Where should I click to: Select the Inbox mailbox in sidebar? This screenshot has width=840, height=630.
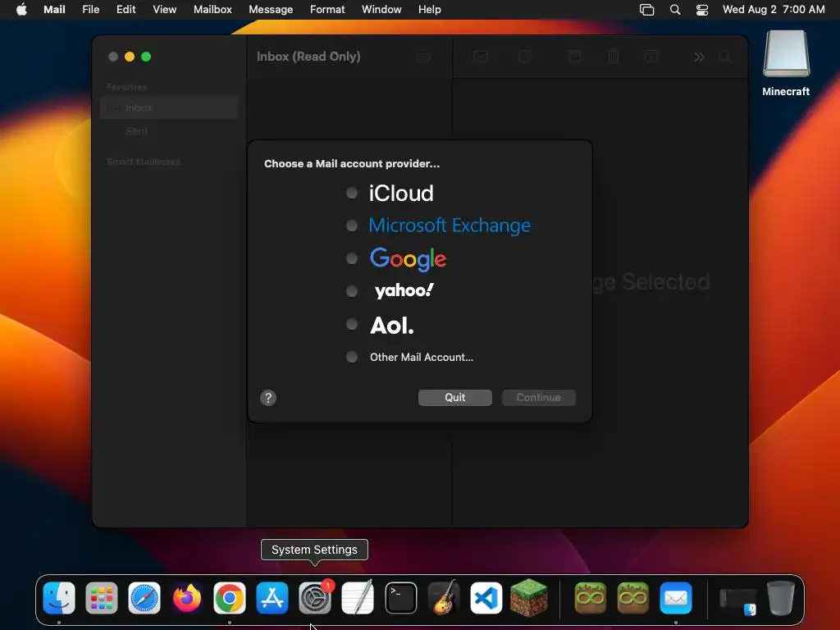169,107
